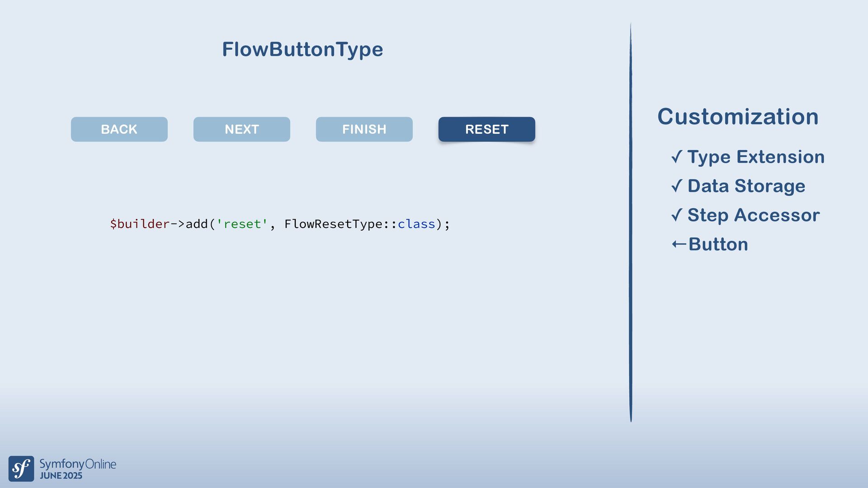Viewport: 868px width, 488px height.
Task: Click the BACK button
Action: coord(119,129)
